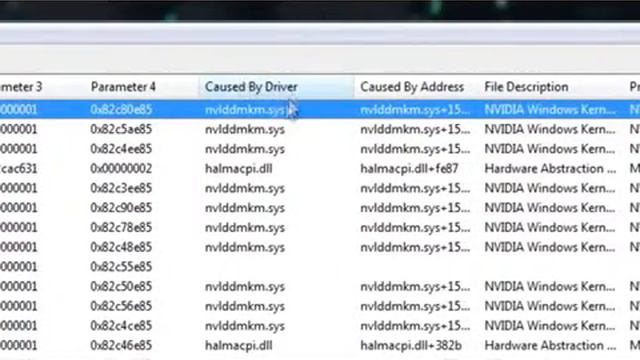Sort by the Parameter 4 column header
The height and width of the screenshot is (360, 640).
pyautogui.click(x=123, y=87)
